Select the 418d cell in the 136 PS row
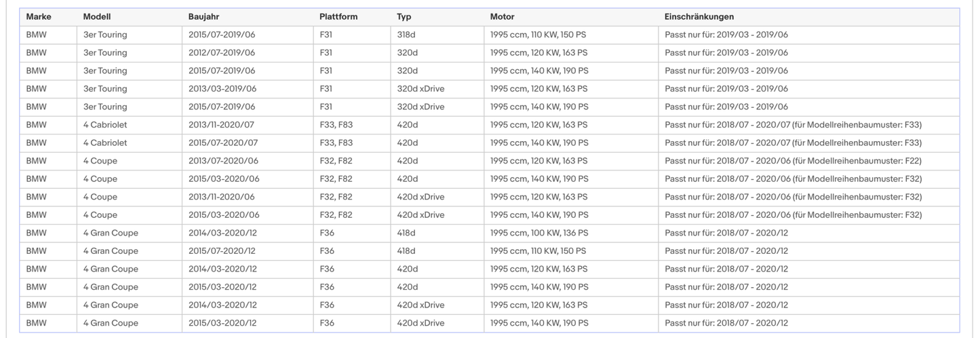The height and width of the screenshot is (338, 980). point(407,233)
